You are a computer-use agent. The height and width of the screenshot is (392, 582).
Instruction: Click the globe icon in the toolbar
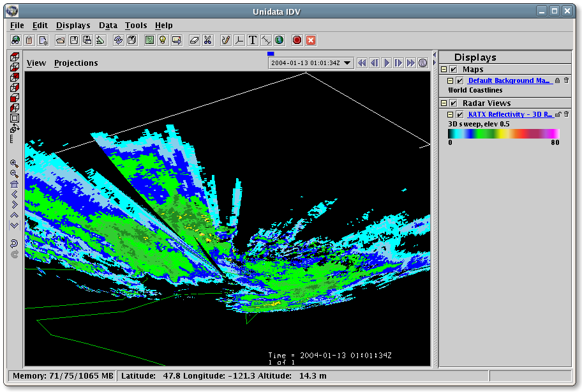280,40
